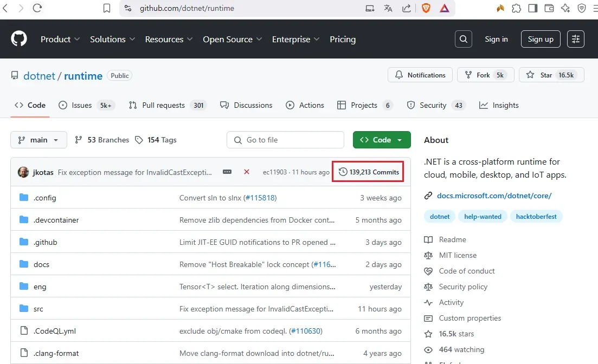This screenshot has height=364, width=598.
Task: Toggle the browser sidebar panel icon
Action: 533,8
